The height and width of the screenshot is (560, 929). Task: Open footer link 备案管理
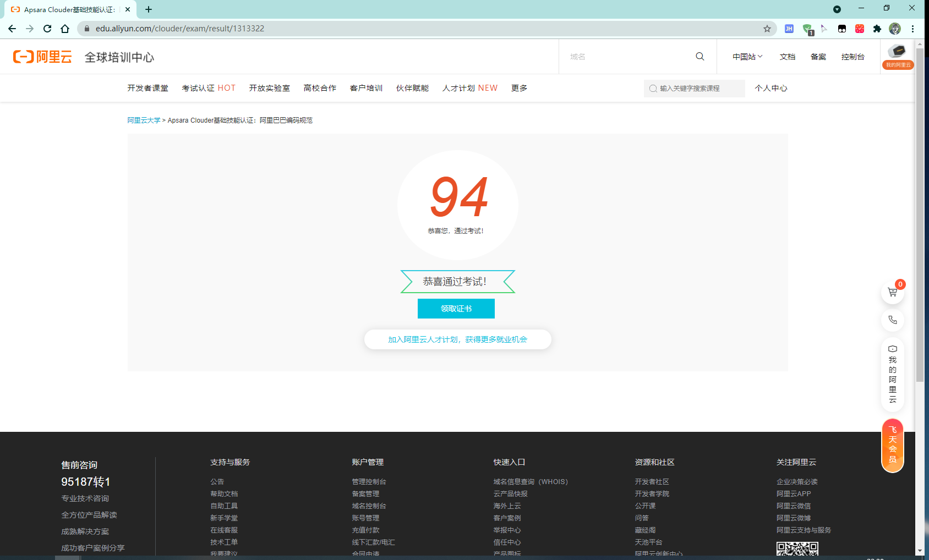365,494
